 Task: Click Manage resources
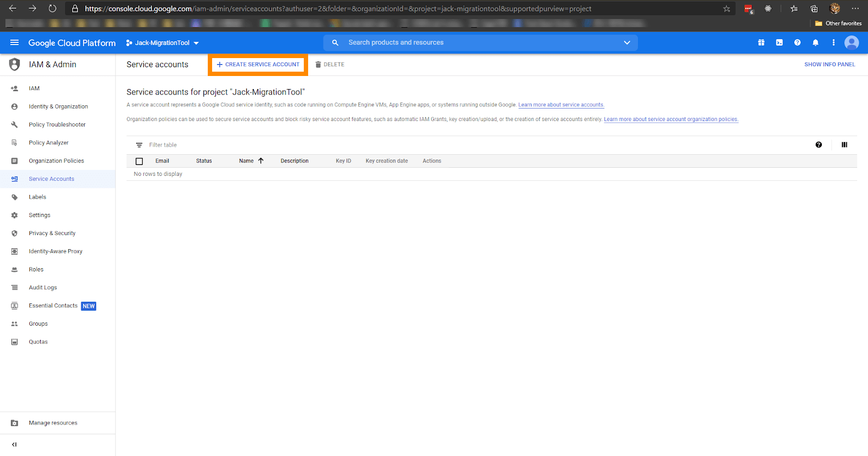[53, 423]
